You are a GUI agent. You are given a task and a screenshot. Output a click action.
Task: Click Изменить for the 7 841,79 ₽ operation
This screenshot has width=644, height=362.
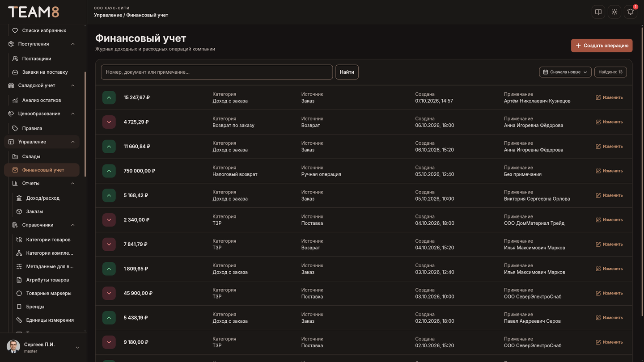click(x=609, y=244)
